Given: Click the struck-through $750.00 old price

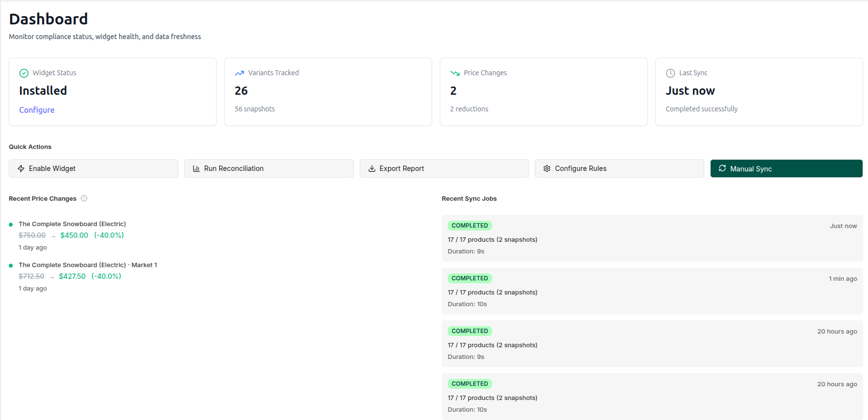Looking at the screenshot, I should (32, 235).
